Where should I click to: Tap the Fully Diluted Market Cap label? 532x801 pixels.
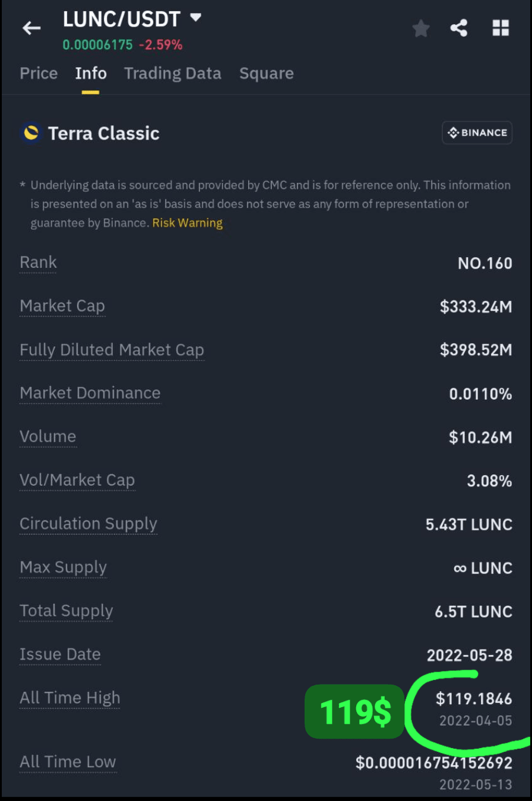tap(112, 350)
